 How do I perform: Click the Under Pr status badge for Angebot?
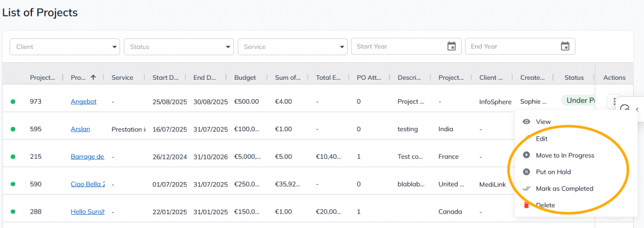tap(579, 100)
